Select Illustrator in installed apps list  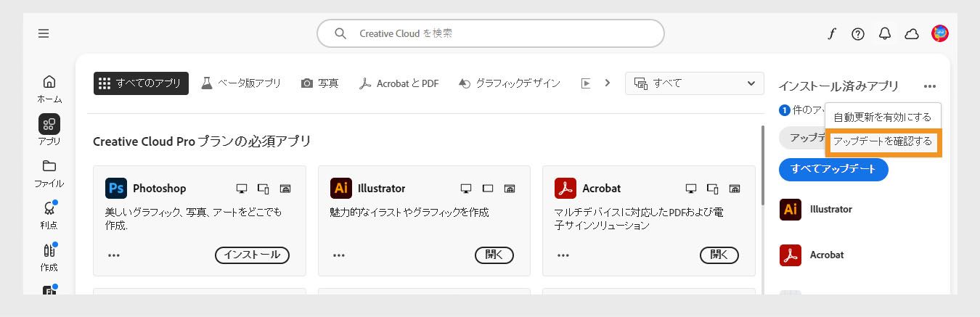click(x=817, y=209)
